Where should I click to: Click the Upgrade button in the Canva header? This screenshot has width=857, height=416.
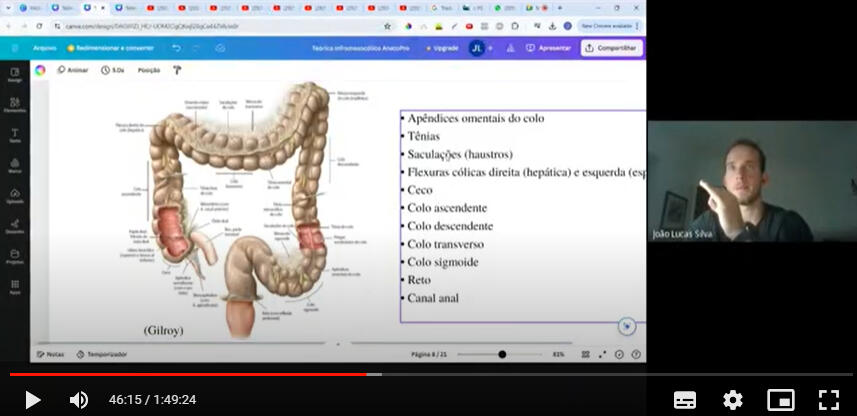pos(442,48)
